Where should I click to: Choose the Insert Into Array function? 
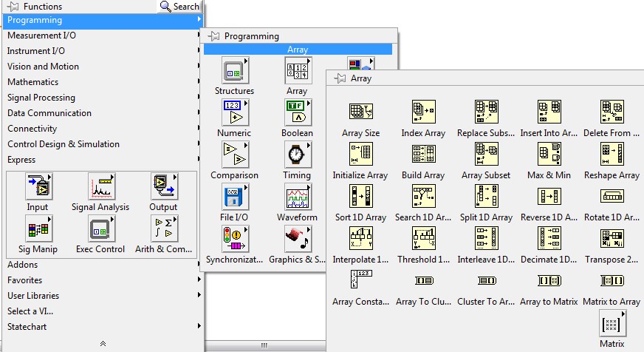[x=549, y=112]
